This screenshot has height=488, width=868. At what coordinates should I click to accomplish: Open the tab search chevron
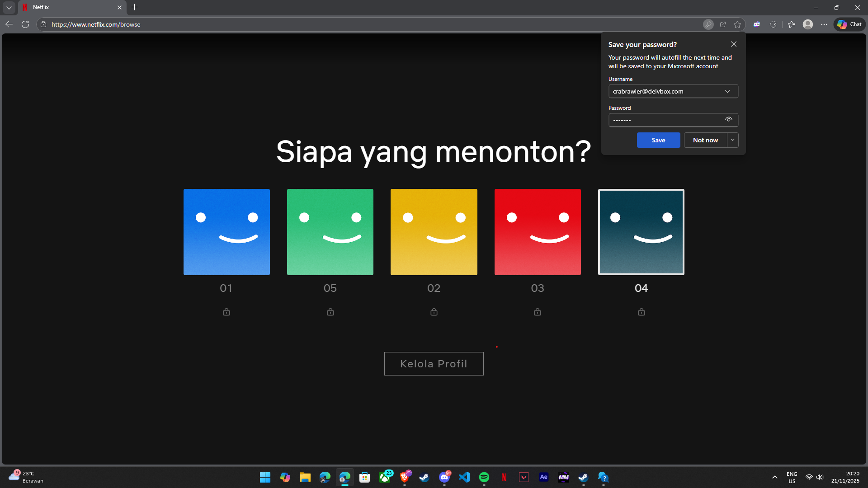coord(9,7)
